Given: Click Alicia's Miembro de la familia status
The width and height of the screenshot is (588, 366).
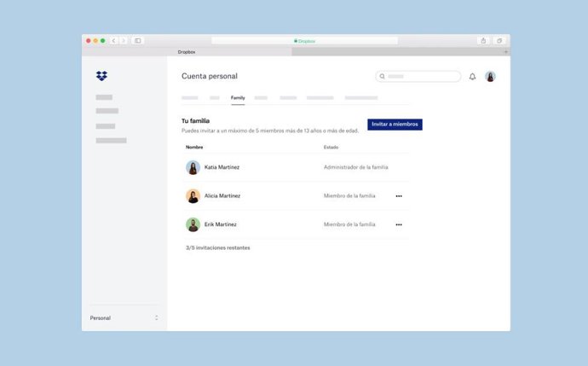Looking at the screenshot, I should point(349,195).
